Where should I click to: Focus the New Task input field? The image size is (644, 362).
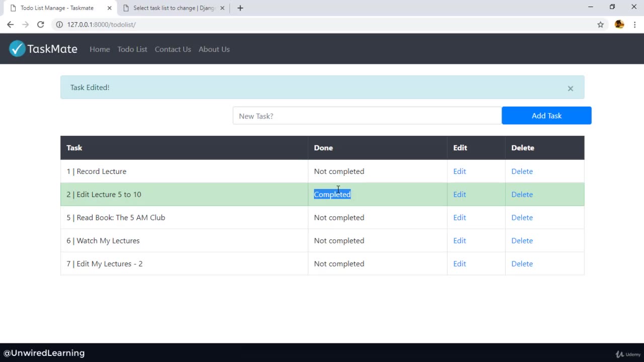(x=367, y=116)
